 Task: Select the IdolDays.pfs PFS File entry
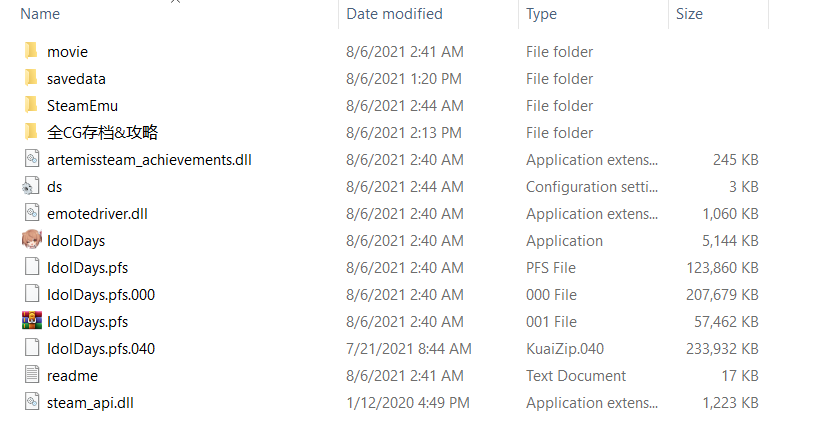(x=87, y=267)
